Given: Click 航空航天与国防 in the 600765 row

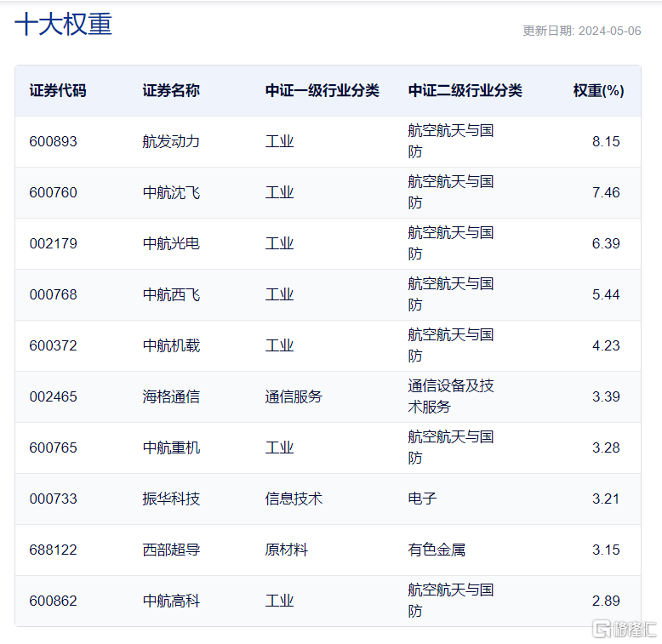Looking at the screenshot, I should [451, 447].
